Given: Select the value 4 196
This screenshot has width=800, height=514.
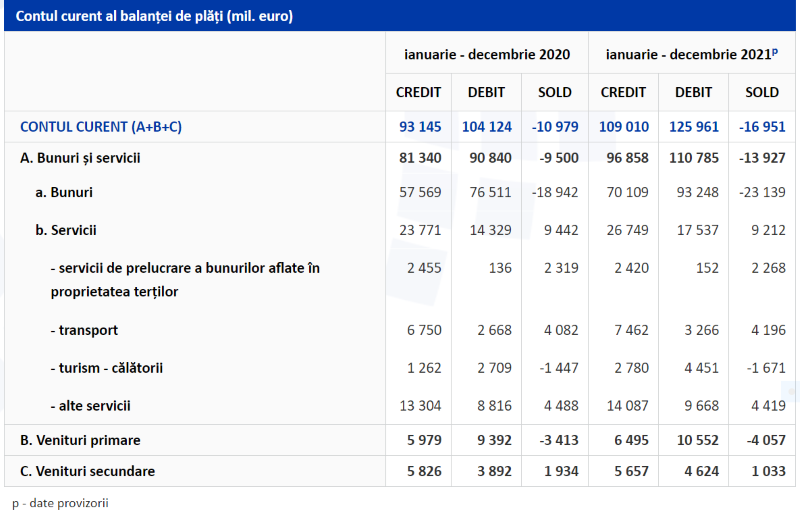Looking at the screenshot, I should [768, 330].
